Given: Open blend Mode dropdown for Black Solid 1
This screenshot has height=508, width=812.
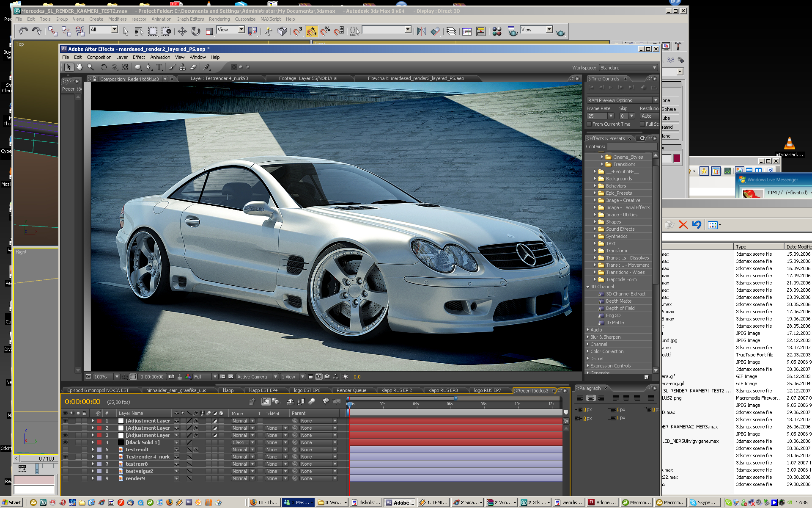Looking at the screenshot, I should click(x=243, y=442).
